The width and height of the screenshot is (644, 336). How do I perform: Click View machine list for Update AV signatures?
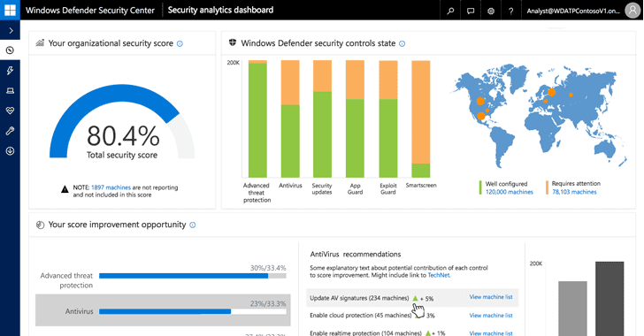tap(491, 297)
